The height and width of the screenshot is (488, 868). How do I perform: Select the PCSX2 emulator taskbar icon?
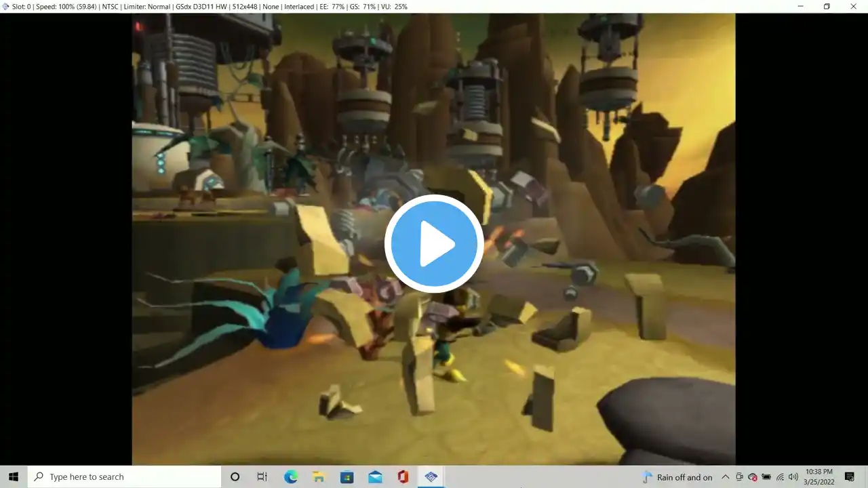point(431,477)
